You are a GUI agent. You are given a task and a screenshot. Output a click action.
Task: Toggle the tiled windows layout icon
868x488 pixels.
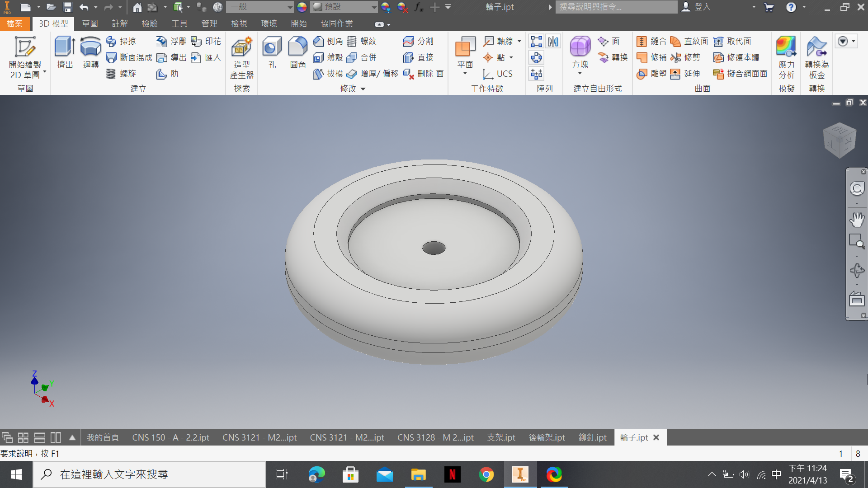(23, 437)
